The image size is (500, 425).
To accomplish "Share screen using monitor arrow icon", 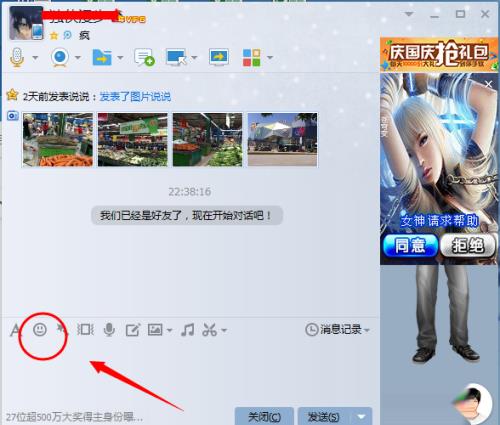I will 219,57.
